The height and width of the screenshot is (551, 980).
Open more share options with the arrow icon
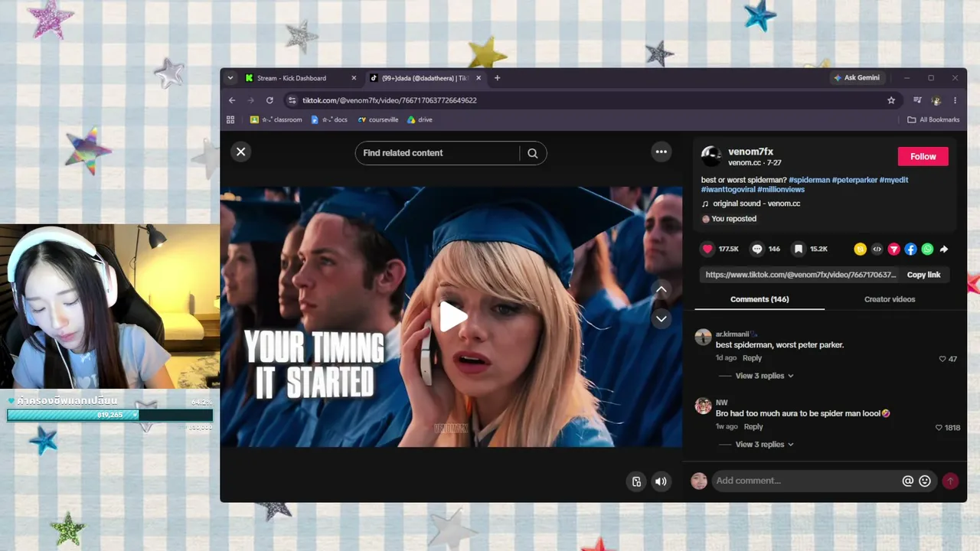click(x=944, y=249)
